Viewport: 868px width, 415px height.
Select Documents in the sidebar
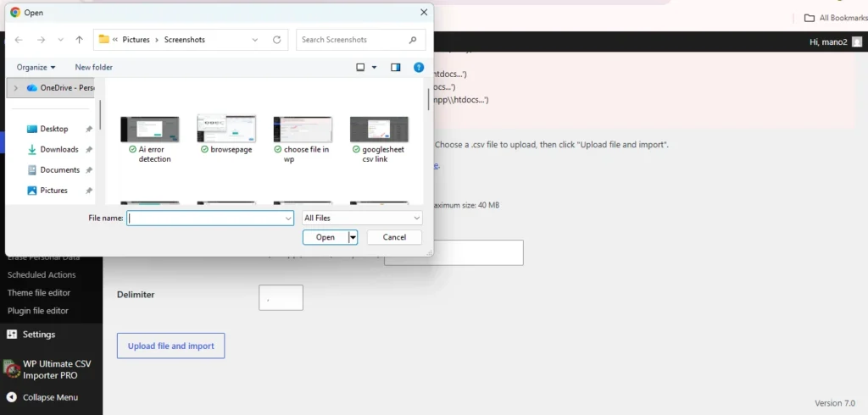point(60,170)
